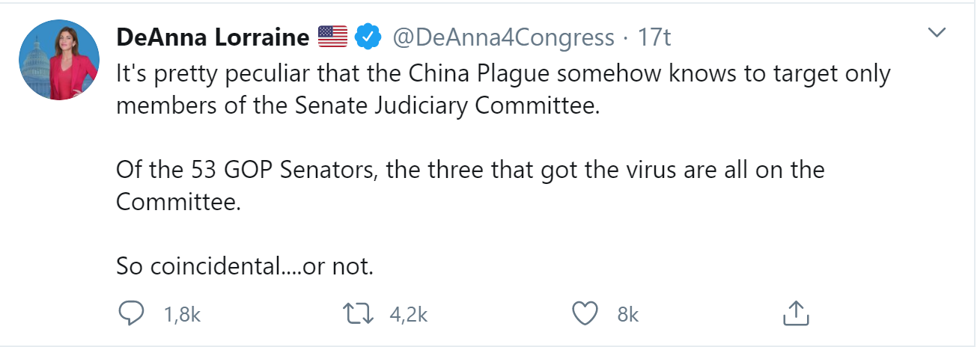This screenshot has height=347, width=980.
Task: Click the 4,2k retweet count
Action: [408, 315]
